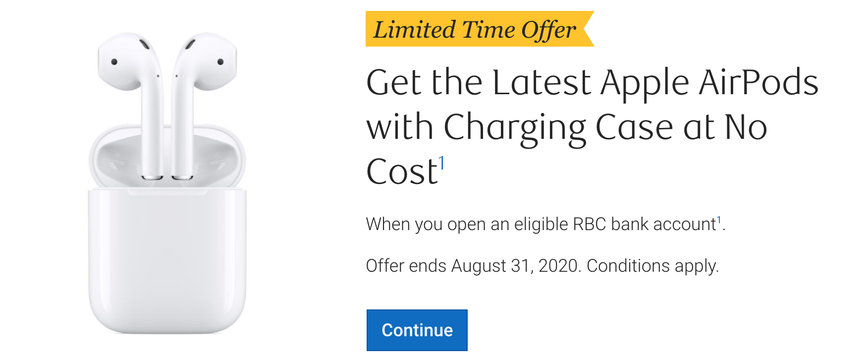Click the headline line Get the Latest Apple AirPods
The image size is (868, 363).
pos(592,82)
